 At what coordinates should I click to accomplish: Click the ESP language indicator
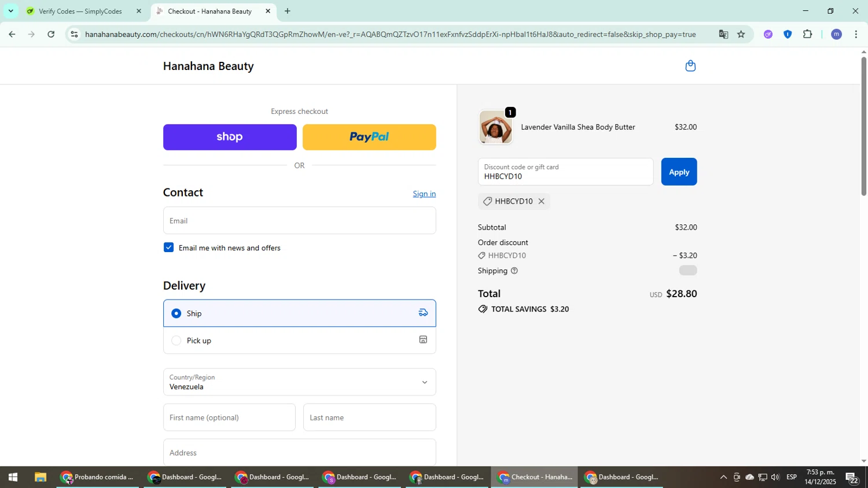(x=792, y=477)
